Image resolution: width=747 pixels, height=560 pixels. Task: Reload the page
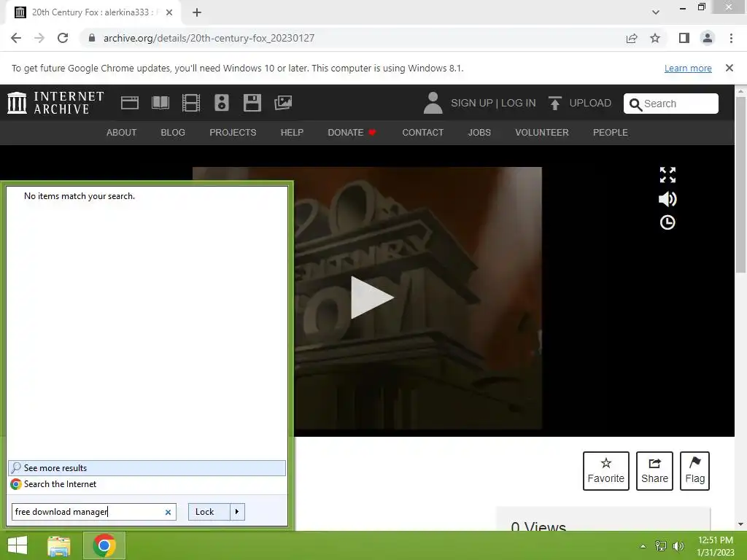63,38
